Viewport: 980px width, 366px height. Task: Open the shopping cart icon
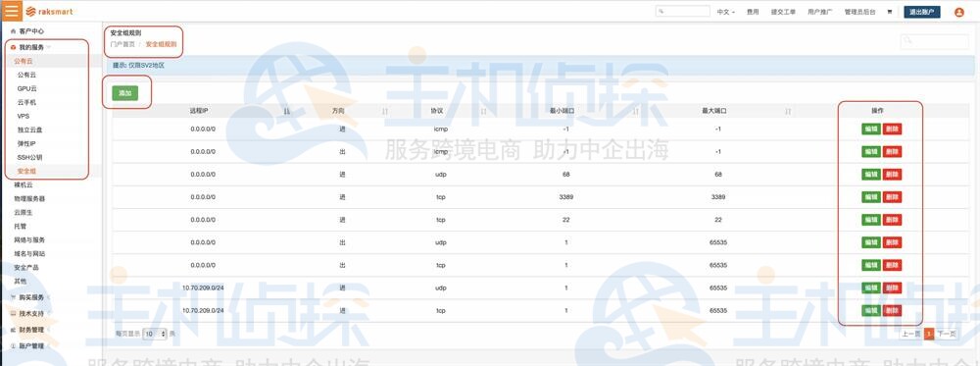tap(890, 11)
